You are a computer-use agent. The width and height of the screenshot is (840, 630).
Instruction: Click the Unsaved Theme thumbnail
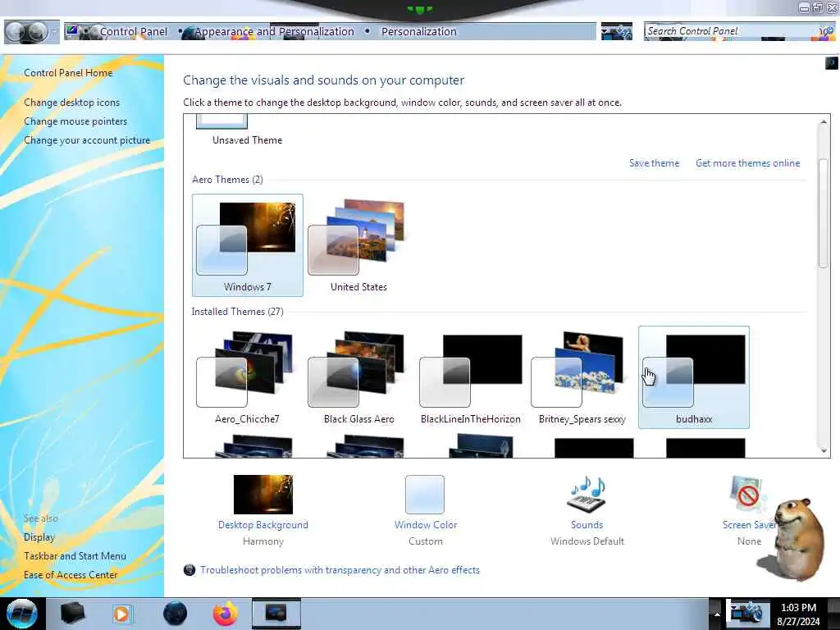click(221, 121)
